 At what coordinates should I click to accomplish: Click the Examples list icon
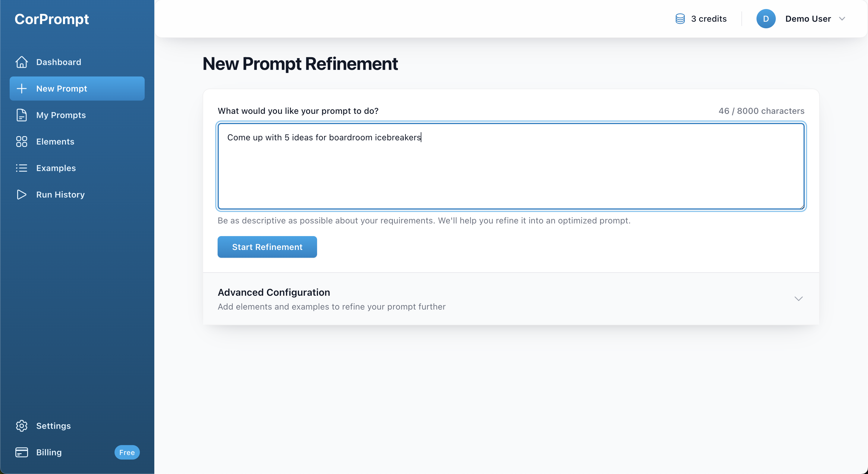point(22,168)
